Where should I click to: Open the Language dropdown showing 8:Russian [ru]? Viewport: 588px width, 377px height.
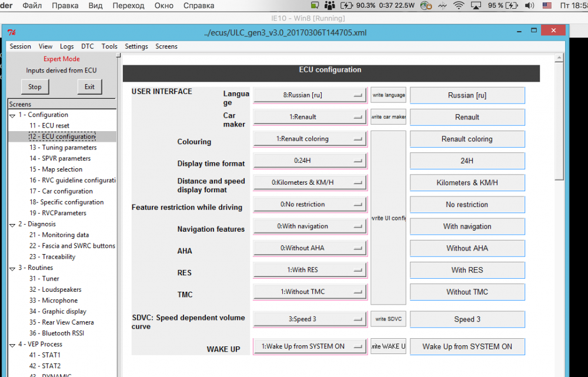point(310,95)
